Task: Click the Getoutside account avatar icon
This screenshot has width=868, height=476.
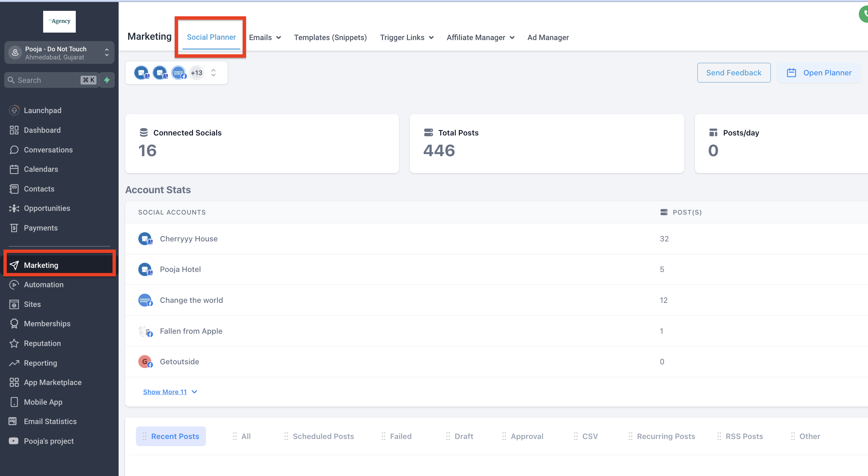Action: 145,362
